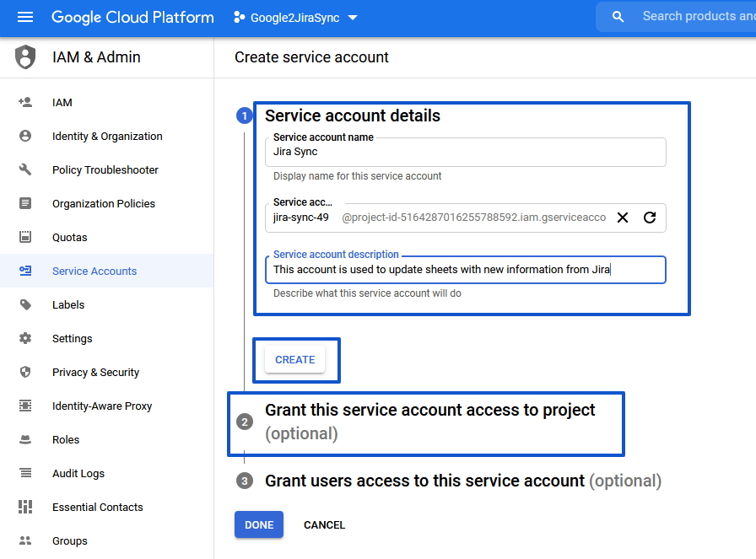756x559 pixels.
Task: Open IAM in the sidebar
Action: [x=62, y=103]
